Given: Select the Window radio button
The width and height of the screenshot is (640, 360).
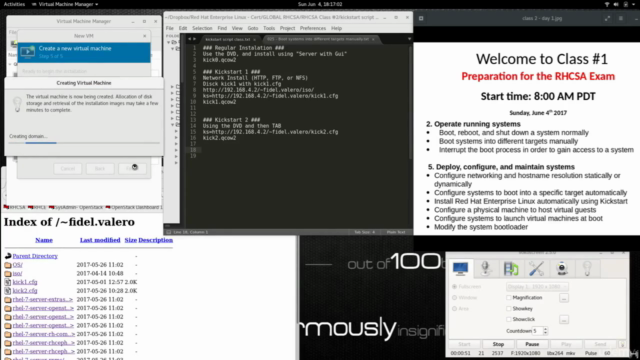Looking at the screenshot, I should (454, 298).
